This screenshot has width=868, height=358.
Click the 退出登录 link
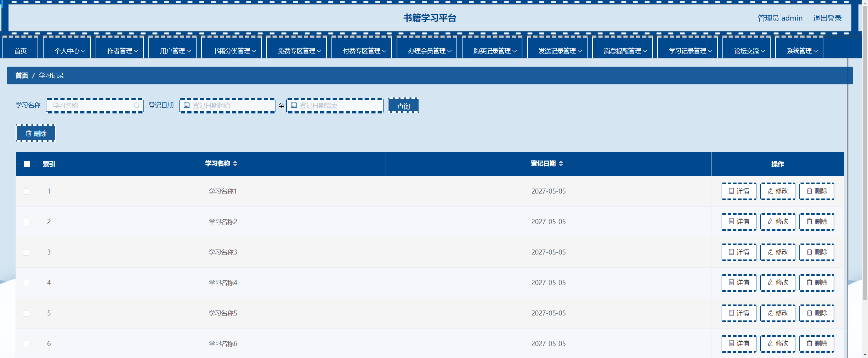point(827,18)
